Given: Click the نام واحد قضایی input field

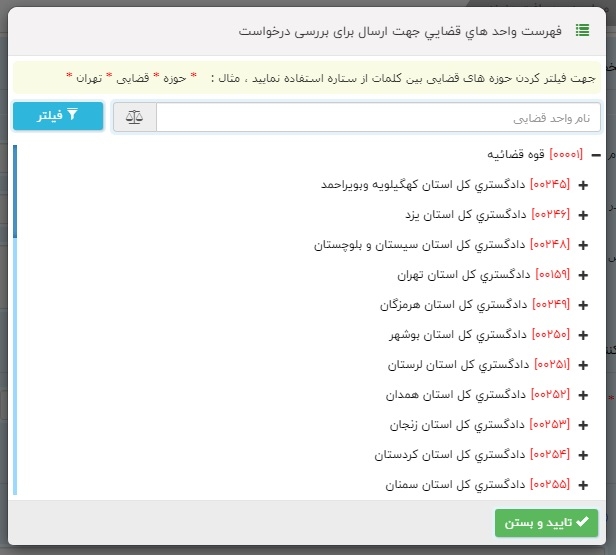Looking at the screenshot, I should [x=378, y=117].
